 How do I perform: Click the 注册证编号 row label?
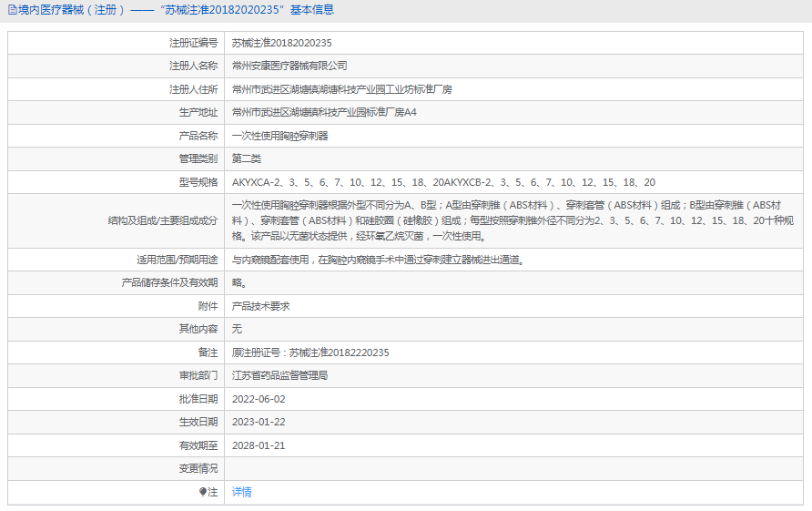click(194, 43)
